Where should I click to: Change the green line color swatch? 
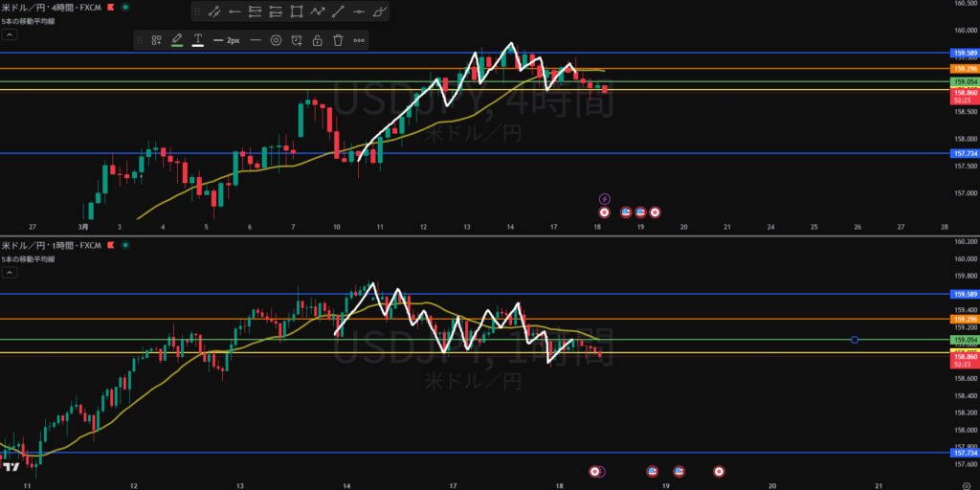tap(177, 40)
